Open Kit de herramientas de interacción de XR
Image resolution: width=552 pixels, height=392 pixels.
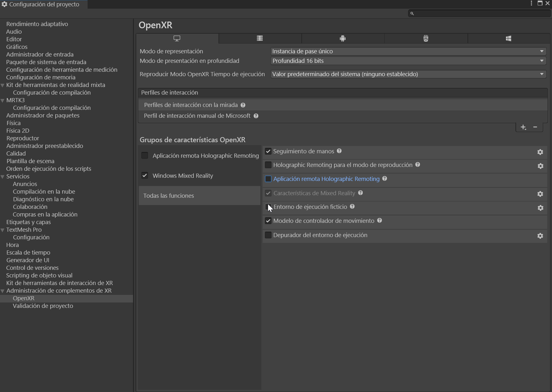tap(59, 283)
